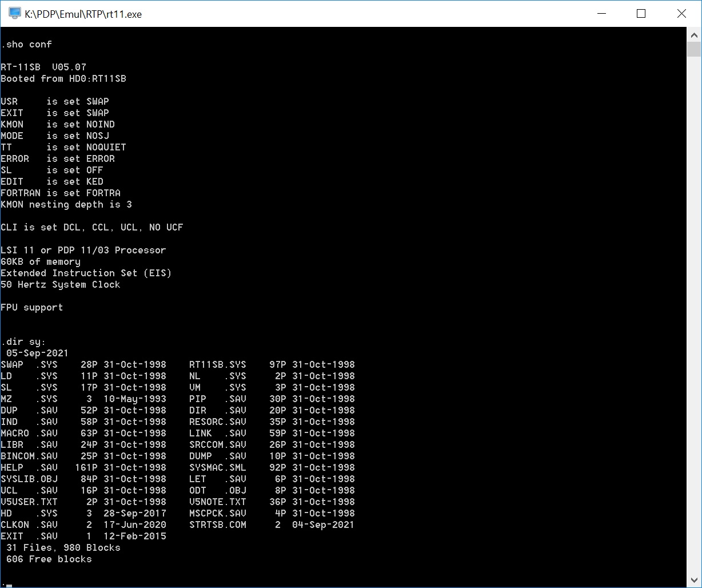Image resolution: width=702 pixels, height=588 pixels.
Task: Click the empty scrollbar track below the thumb
Action: pyautogui.click(x=694, y=315)
